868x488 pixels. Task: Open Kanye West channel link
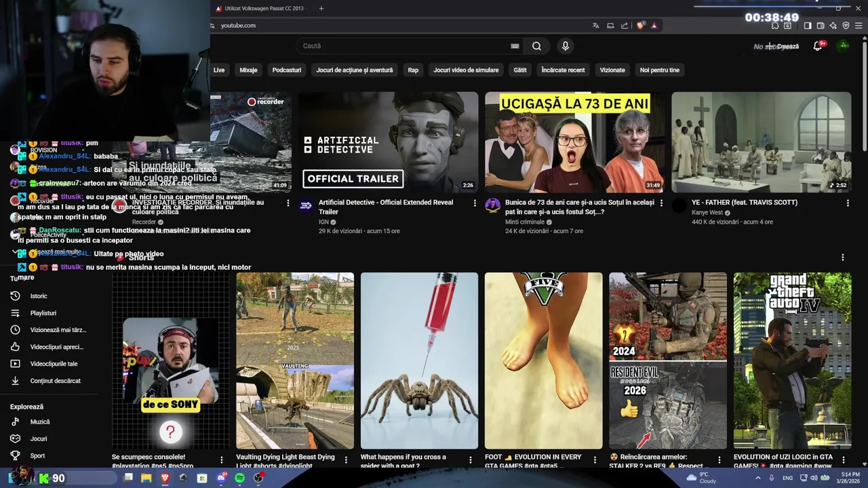(707, 212)
